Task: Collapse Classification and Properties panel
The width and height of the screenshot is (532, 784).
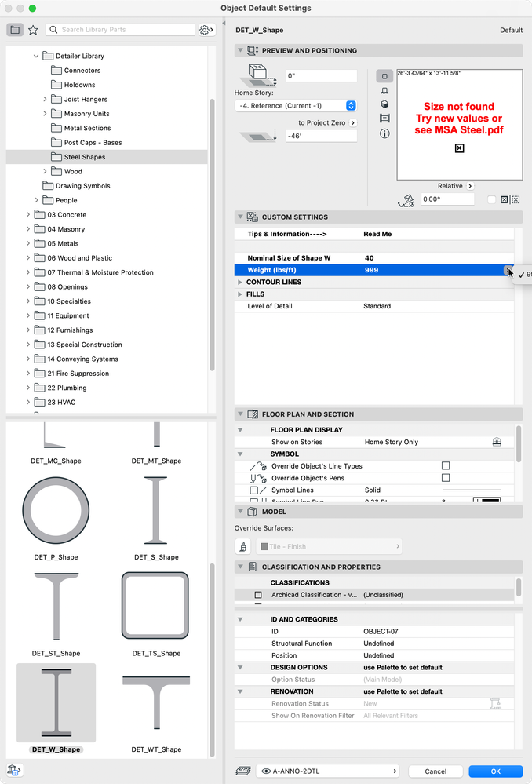Action: click(241, 567)
